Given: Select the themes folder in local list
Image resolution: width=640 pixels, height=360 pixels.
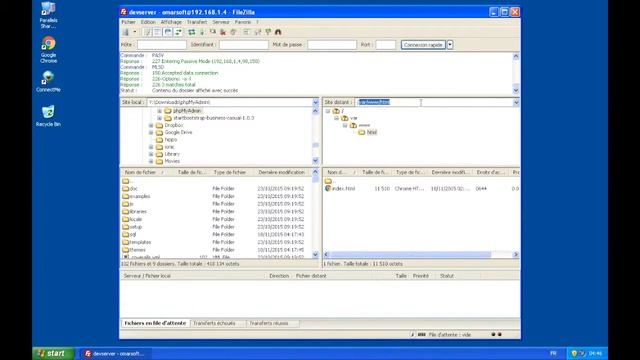Looking at the screenshot, I should (x=138, y=250).
